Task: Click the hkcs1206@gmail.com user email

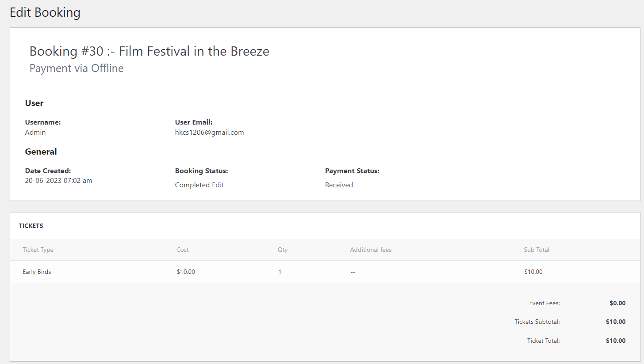Action: [209, 133]
